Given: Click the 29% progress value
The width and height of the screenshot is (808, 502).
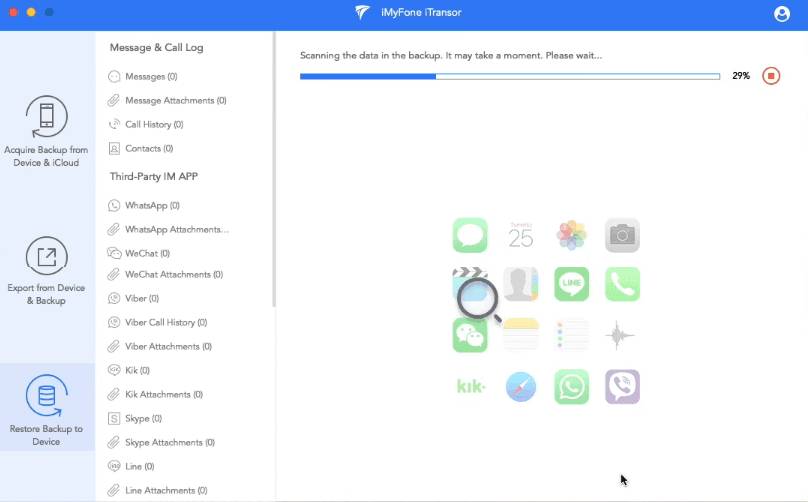Looking at the screenshot, I should 740,76.
